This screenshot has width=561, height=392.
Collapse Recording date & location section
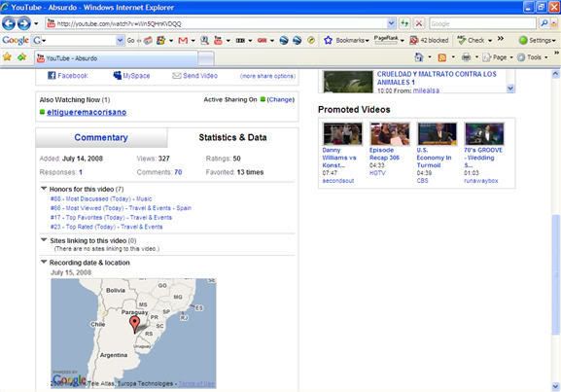(x=44, y=262)
